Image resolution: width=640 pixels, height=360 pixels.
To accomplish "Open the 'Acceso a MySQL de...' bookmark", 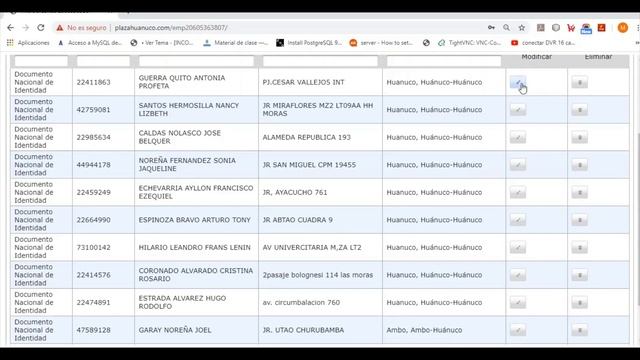I will coord(90,43).
